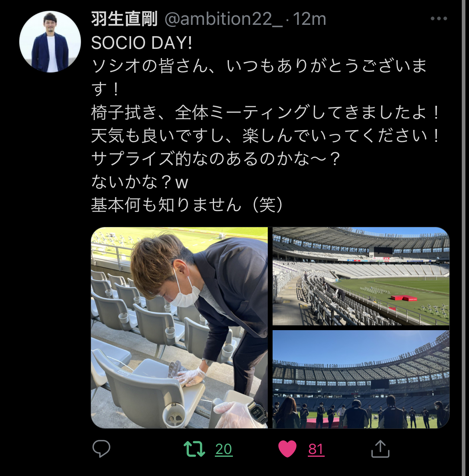
Task: Unlike the tweet with pink heart
Action: 287,449
